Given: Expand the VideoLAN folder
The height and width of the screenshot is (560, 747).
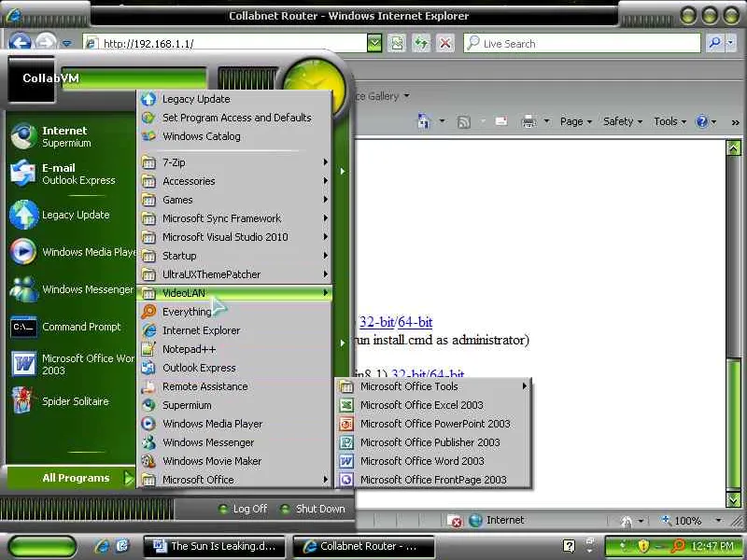Looking at the screenshot, I should (x=234, y=293).
